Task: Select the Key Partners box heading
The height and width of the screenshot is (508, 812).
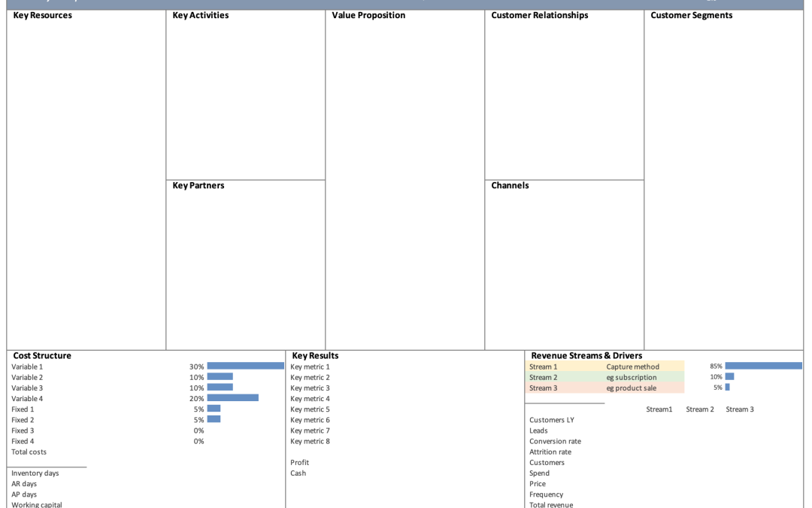Action: point(198,185)
